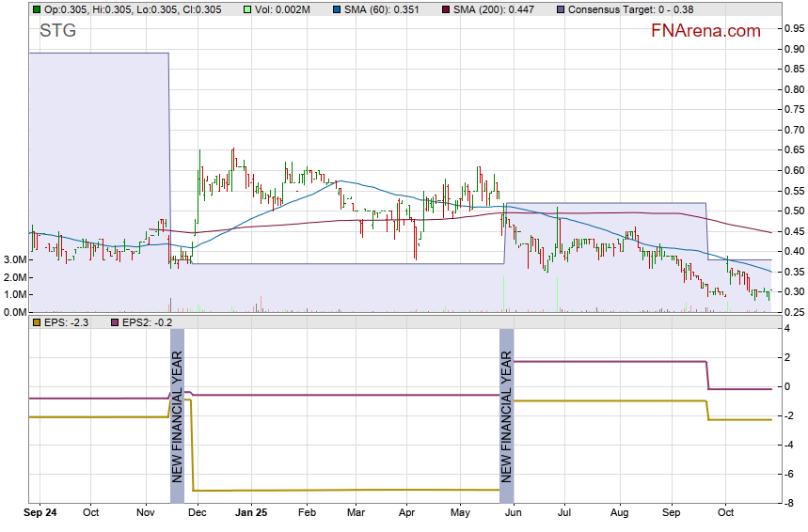
Task: Open the FNArena.com link
Action: (x=705, y=31)
